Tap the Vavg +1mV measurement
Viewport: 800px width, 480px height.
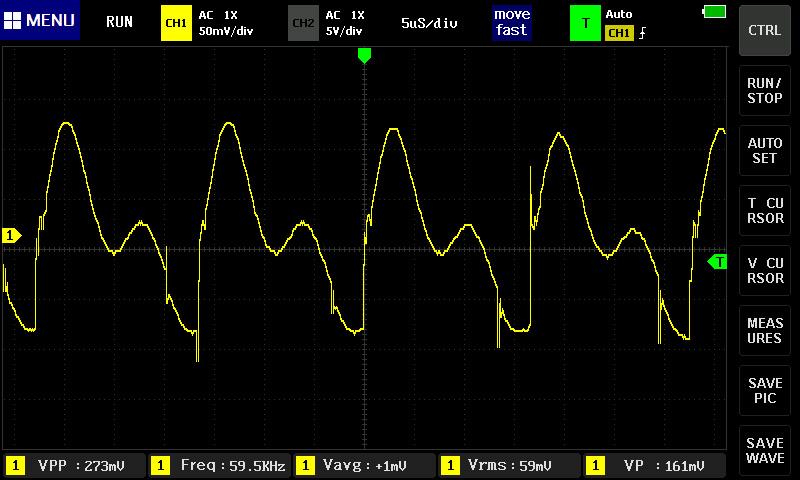[x=365, y=466]
